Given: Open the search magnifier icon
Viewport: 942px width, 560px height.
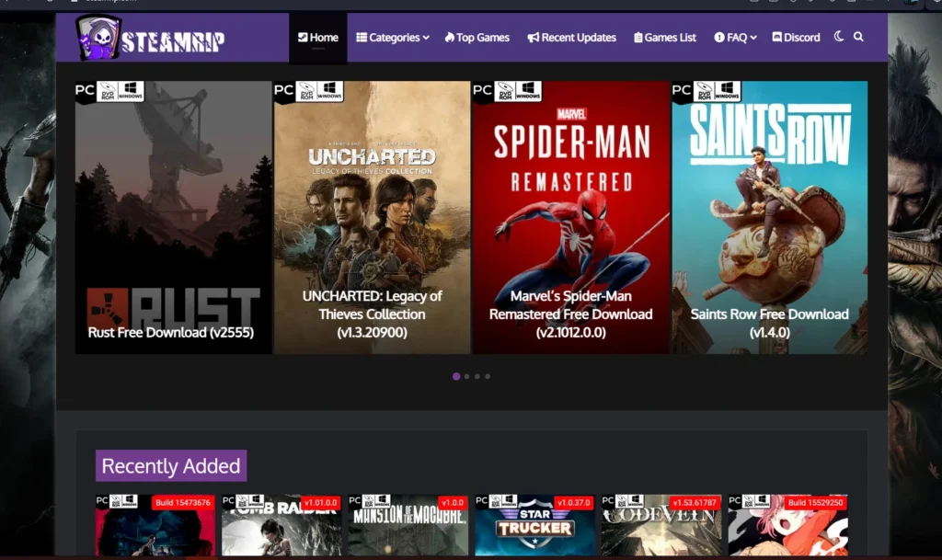Looking at the screenshot, I should (x=857, y=37).
